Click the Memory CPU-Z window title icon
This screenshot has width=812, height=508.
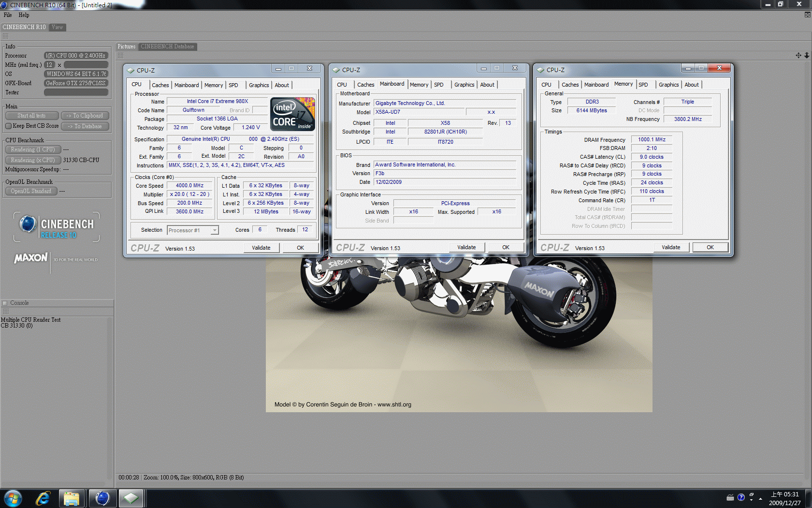[541, 70]
